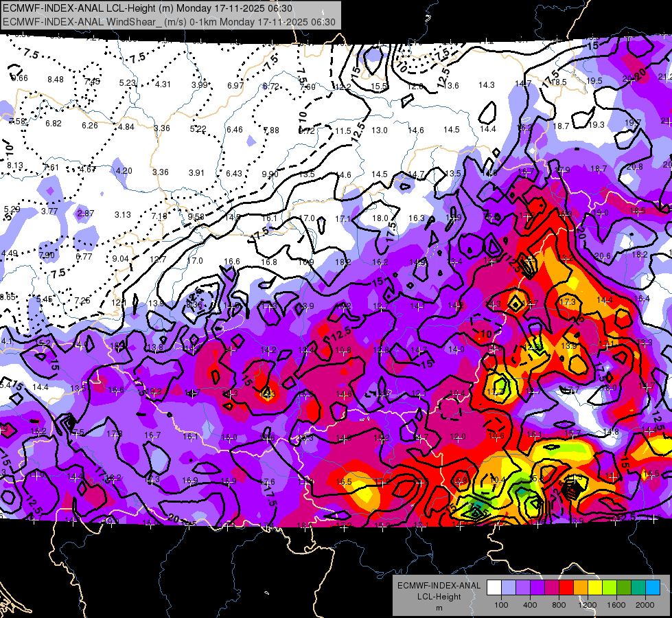Click the teal legend swatch
The width and height of the screenshot is (672, 618).
pyautogui.click(x=638, y=587)
